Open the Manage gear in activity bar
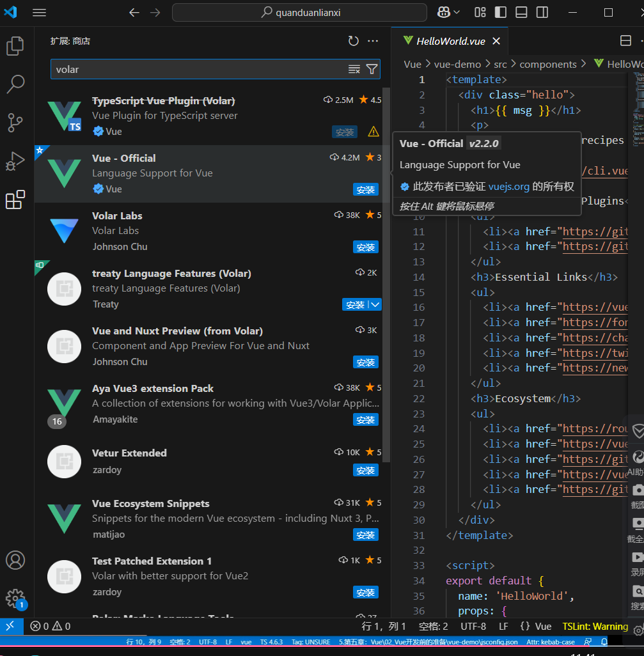Screen dimensions: 644x656 coord(15,598)
